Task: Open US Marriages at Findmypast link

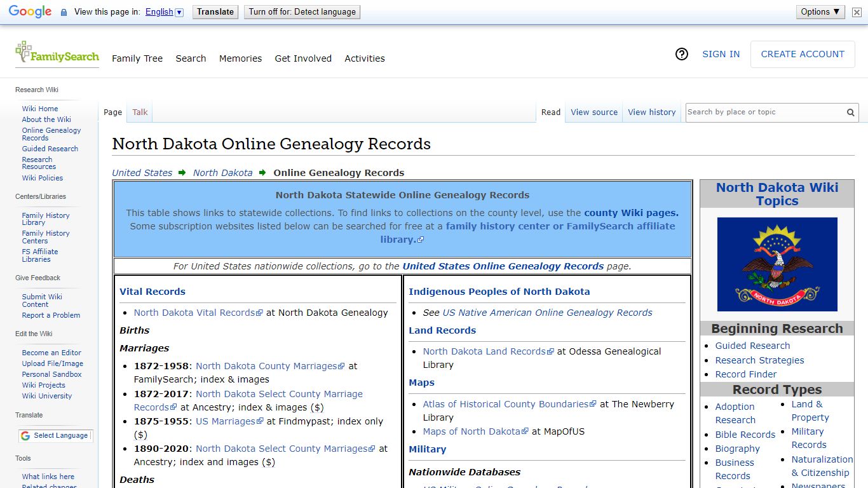Action: click(x=229, y=421)
